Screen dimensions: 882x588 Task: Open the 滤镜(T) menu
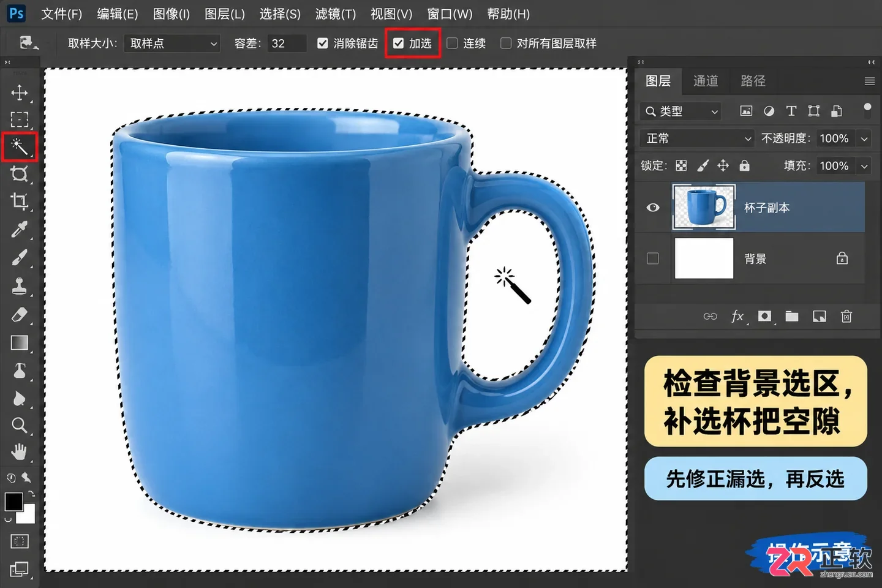[335, 13]
